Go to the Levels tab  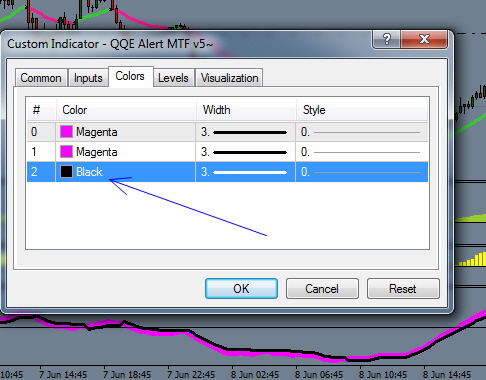click(x=173, y=78)
